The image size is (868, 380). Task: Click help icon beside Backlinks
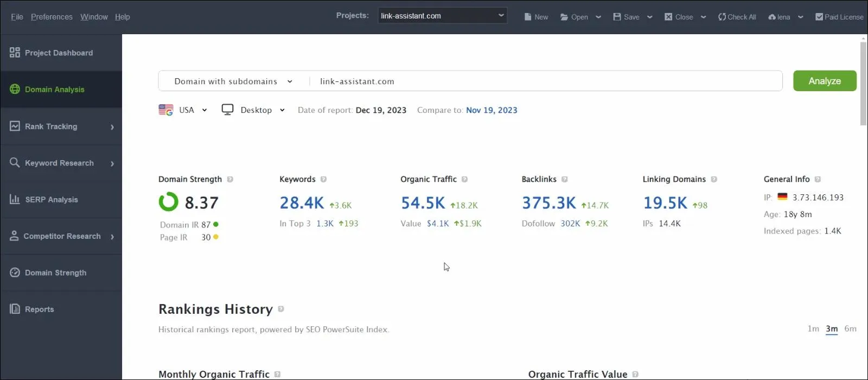pyautogui.click(x=564, y=179)
